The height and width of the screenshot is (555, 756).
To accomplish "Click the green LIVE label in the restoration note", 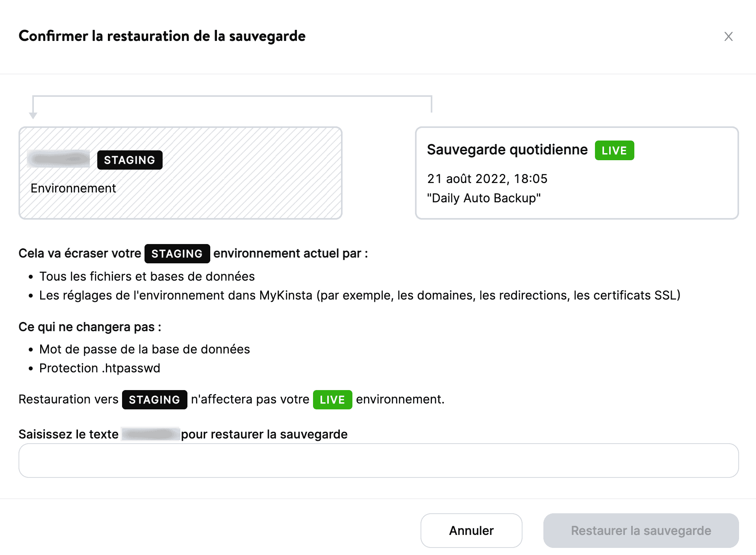I will tap(332, 400).
